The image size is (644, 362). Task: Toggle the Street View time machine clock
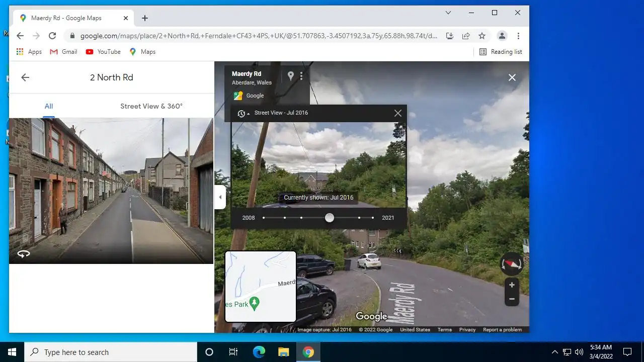[243, 114]
